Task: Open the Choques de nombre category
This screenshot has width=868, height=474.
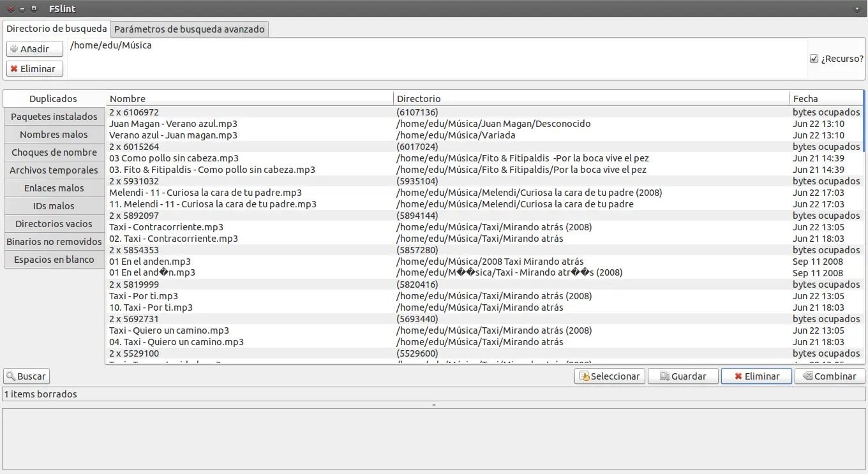Action: coord(54,152)
